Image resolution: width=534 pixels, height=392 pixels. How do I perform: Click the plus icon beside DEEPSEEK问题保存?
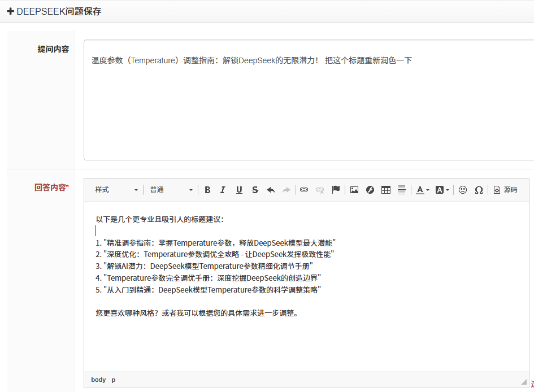click(x=11, y=11)
